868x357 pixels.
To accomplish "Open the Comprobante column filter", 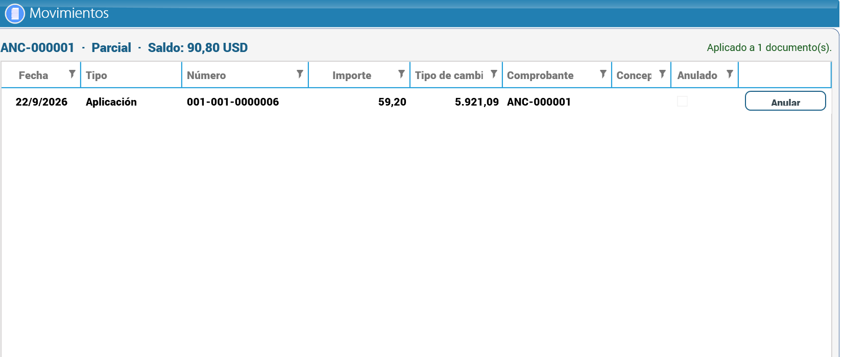I will pos(603,74).
